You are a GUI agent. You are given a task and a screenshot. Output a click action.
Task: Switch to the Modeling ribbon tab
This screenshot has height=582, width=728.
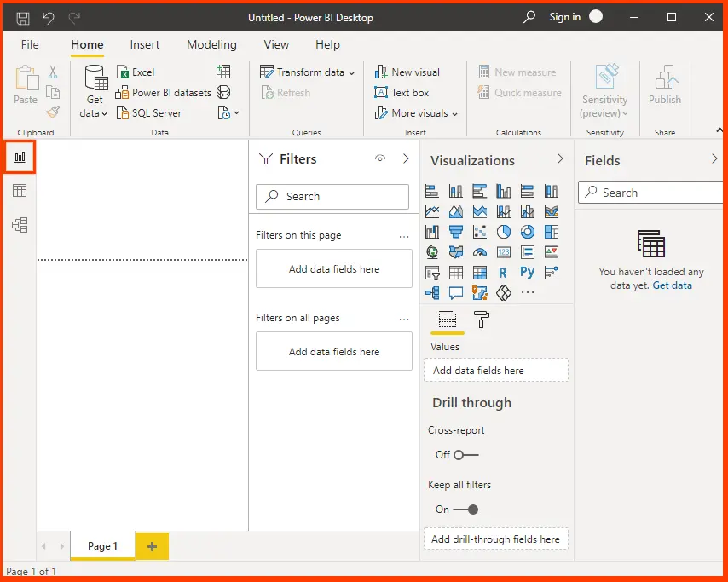(x=211, y=44)
